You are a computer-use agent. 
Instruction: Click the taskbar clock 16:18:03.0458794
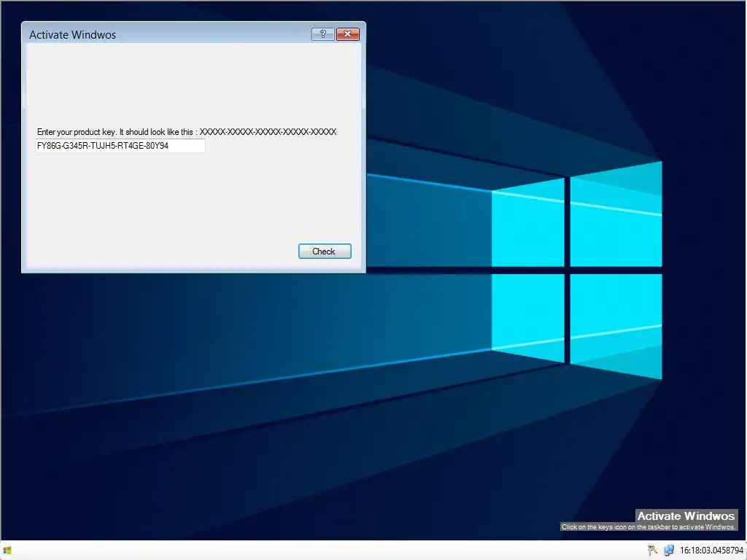pos(711,551)
